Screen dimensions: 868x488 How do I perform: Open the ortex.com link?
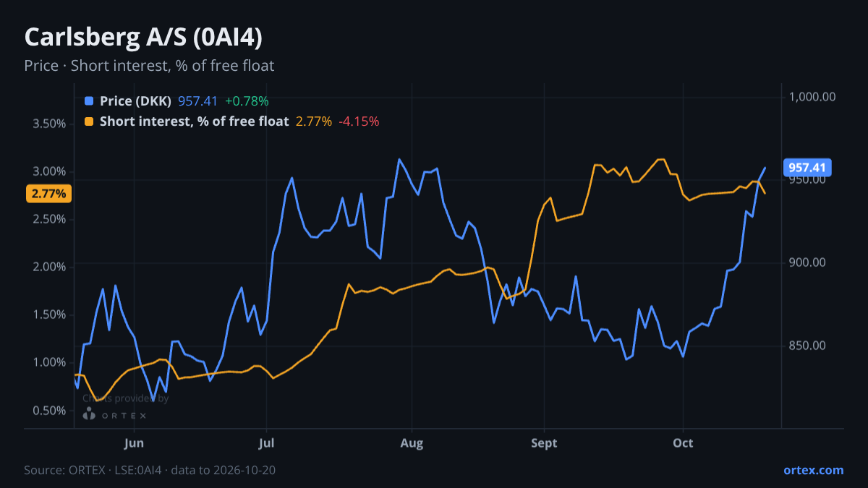click(813, 470)
